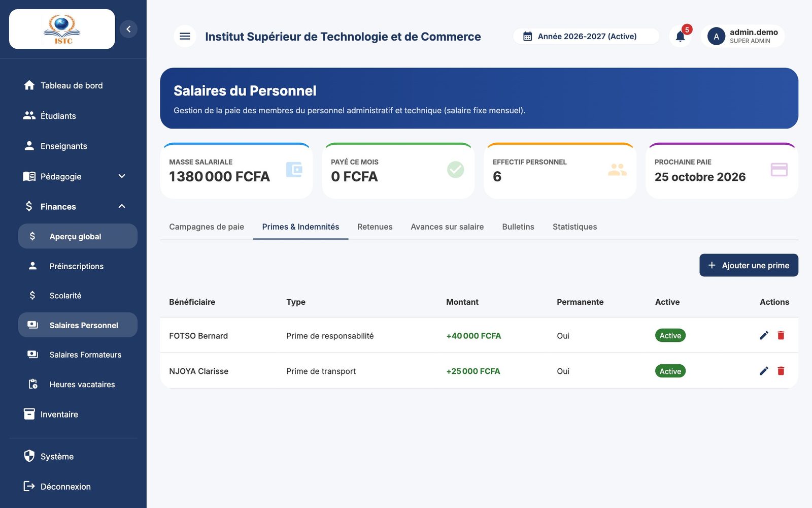Click the shield icon for Système
Viewport: 812px width, 508px height.
29,456
